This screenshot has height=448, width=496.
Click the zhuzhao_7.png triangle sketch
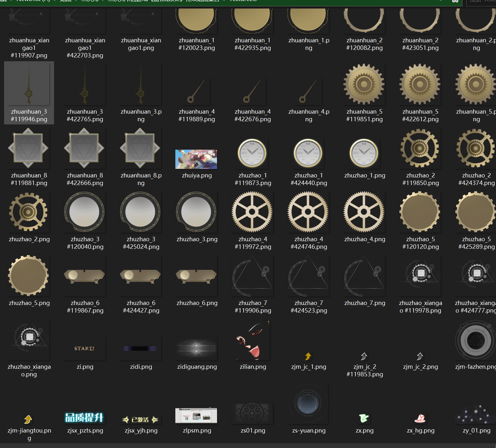pyautogui.click(x=364, y=276)
